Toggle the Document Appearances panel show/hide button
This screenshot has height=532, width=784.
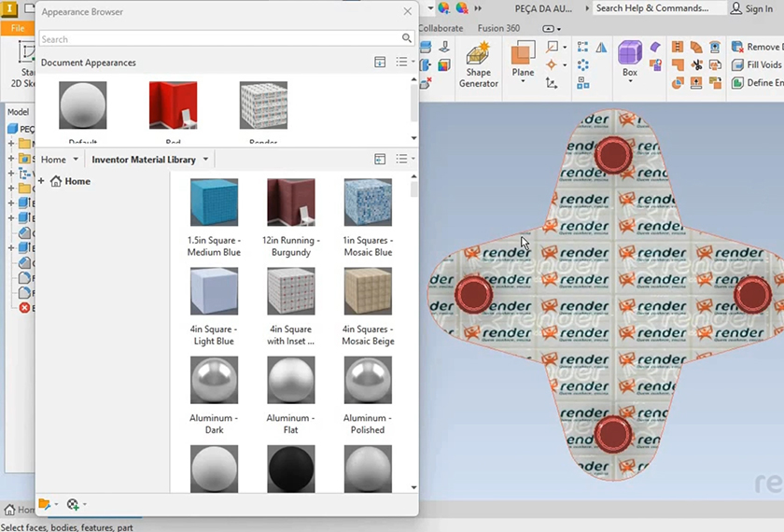pos(380,63)
